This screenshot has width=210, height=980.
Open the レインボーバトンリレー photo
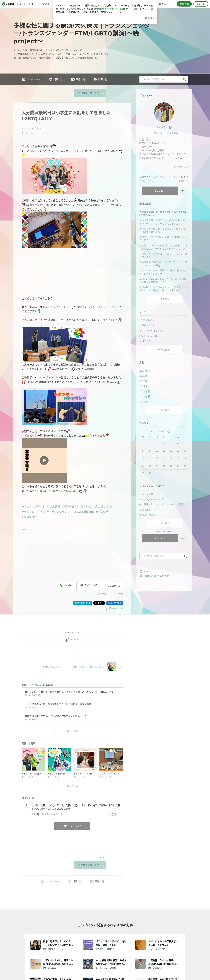(54, 407)
